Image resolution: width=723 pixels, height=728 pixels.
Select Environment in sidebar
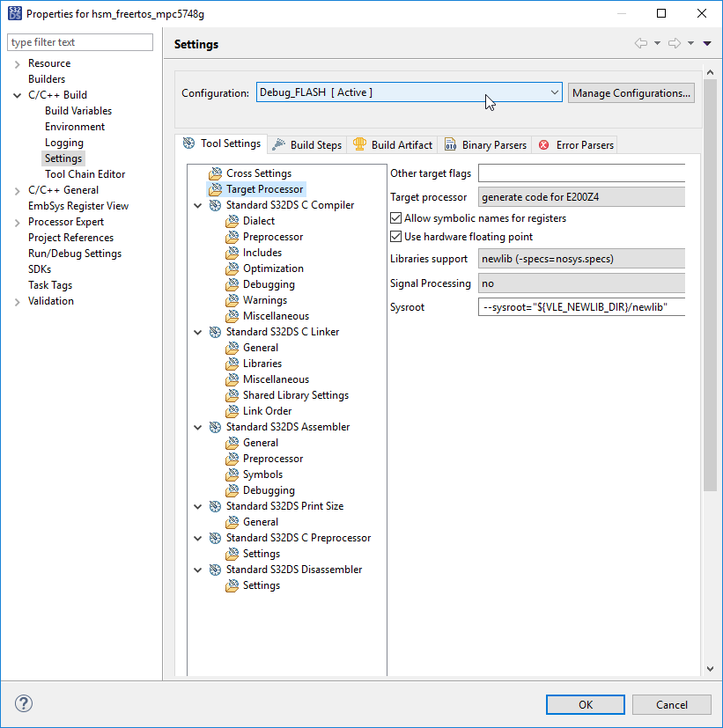pos(75,127)
